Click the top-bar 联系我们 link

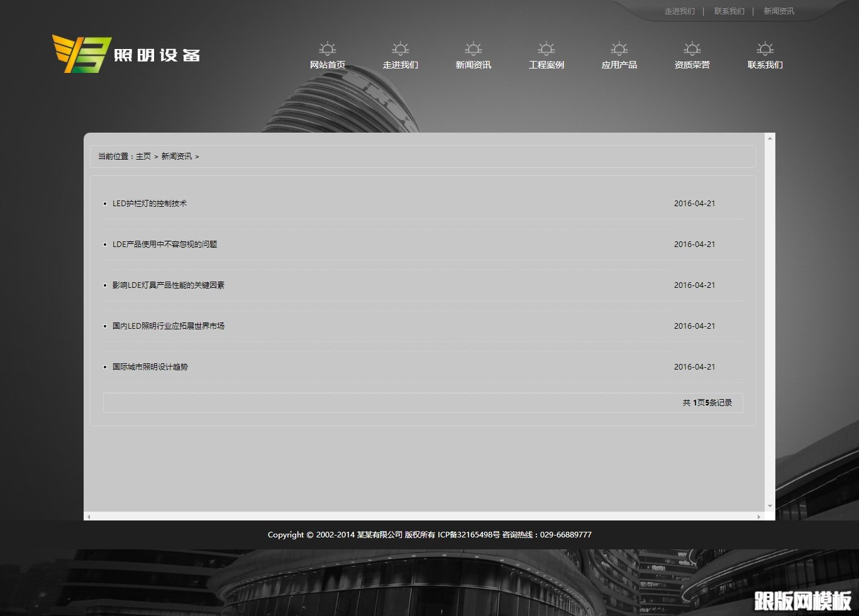(x=729, y=11)
